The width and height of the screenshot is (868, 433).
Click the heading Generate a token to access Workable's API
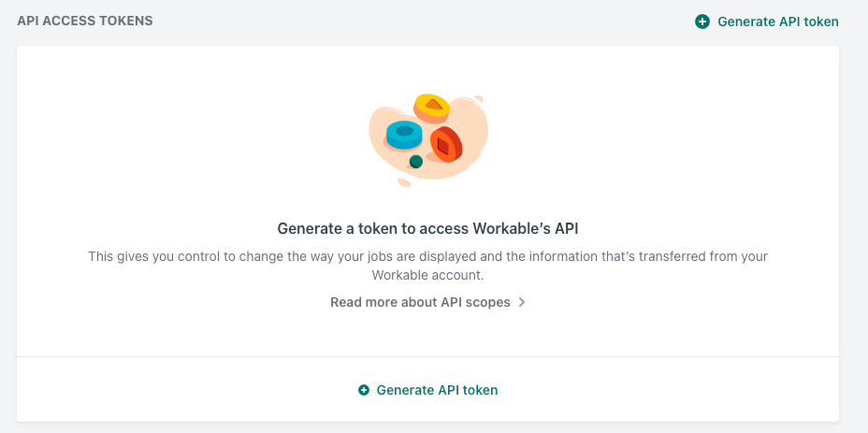pos(427,229)
